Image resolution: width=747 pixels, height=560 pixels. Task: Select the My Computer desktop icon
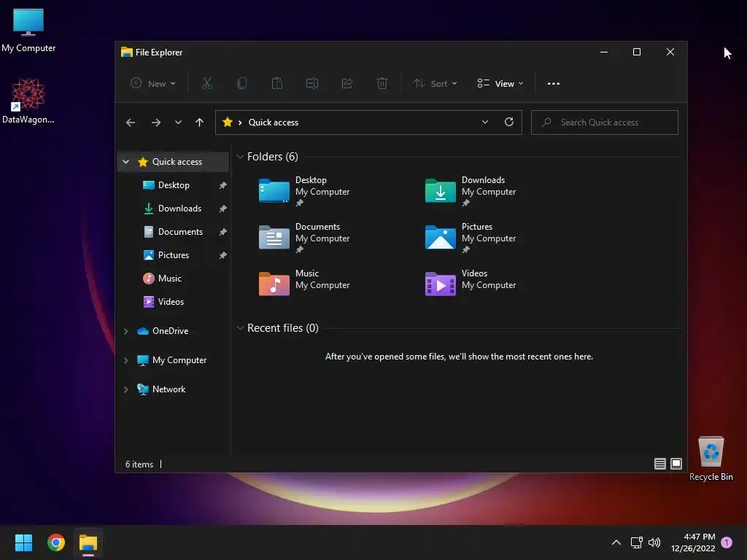coord(28,29)
